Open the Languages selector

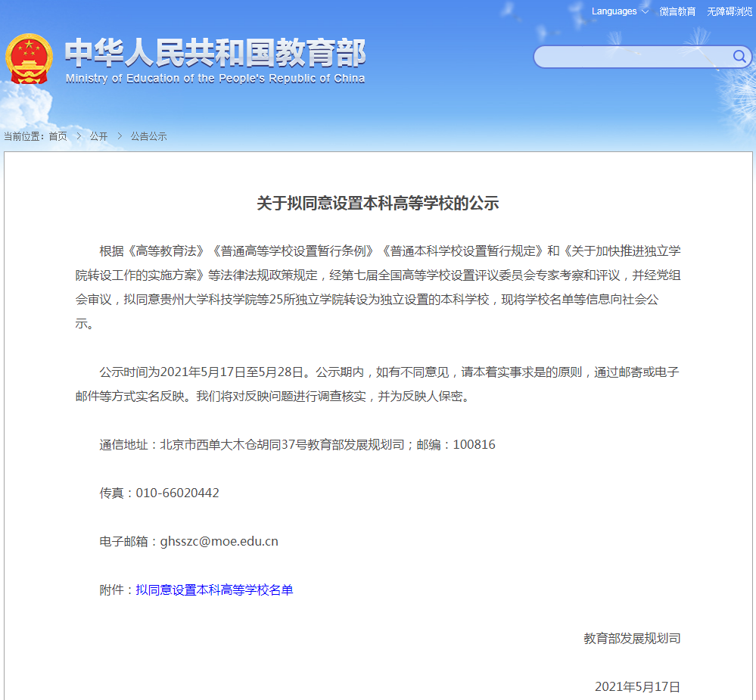(x=614, y=11)
